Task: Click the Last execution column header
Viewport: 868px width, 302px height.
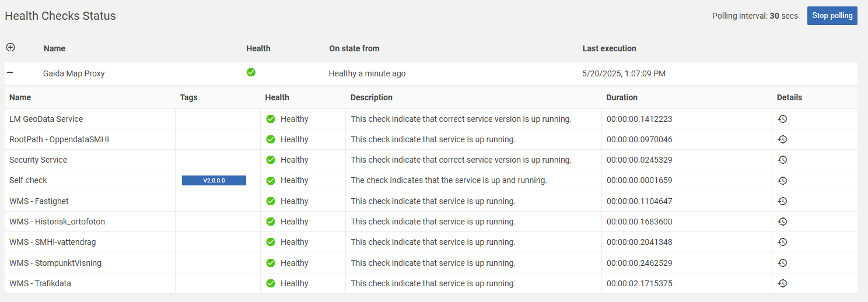Action: pos(609,48)
